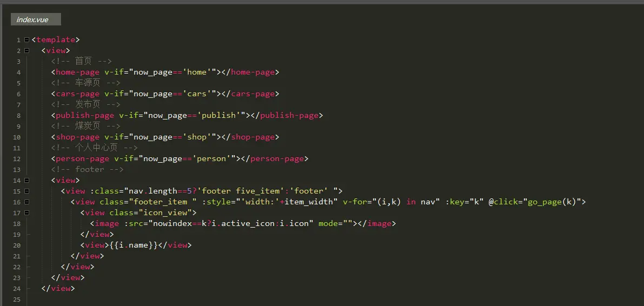This screenshot has width=644, height=306.
Task: Fold the icon_view block on line 17
Action: (26, 213)
